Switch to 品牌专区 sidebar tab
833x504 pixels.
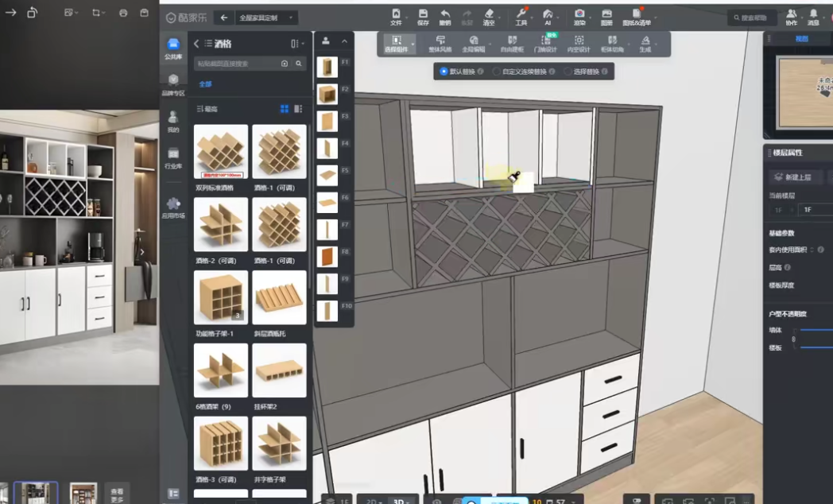tap(173, 82)
